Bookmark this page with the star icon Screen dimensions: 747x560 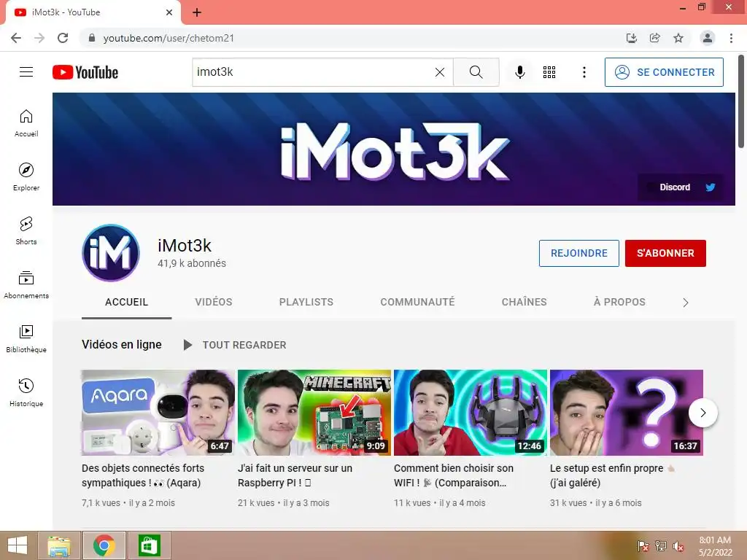click(x=678, y=38)
